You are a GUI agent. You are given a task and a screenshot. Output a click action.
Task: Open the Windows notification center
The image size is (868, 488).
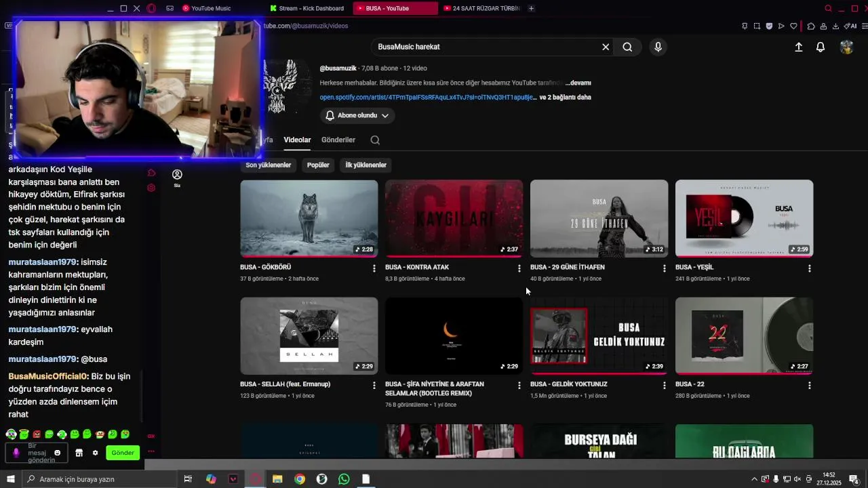pos(854,479)
